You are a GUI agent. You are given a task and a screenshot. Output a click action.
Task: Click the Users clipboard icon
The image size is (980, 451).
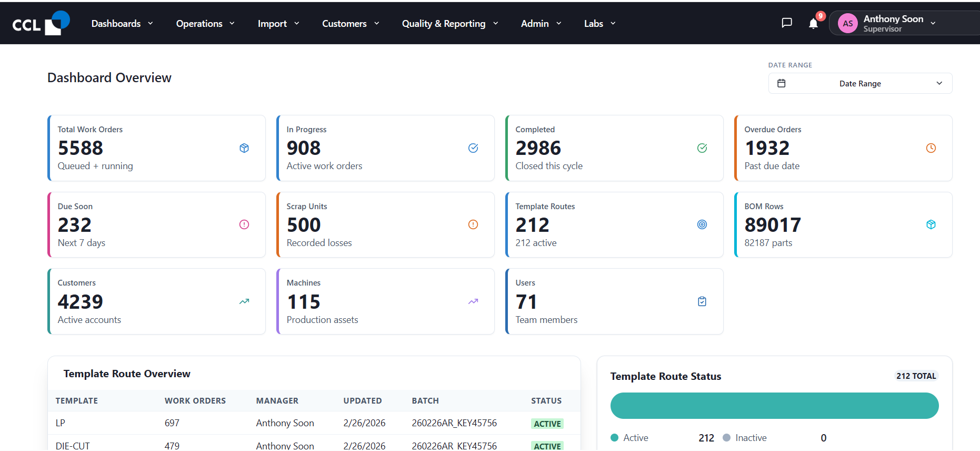click(x=702, y=301)
